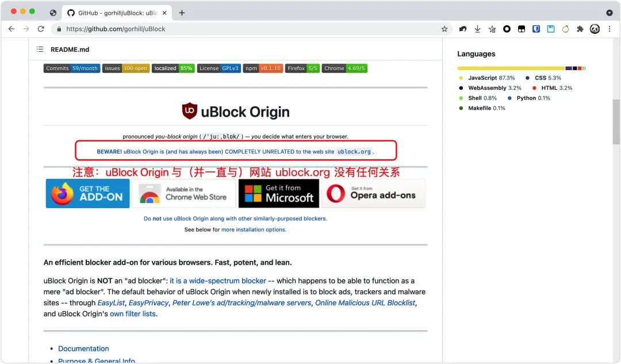Select the GitHub gorhill/uBlock tab
The width and height of the screenshot is (621, 364).
point(117,13)
